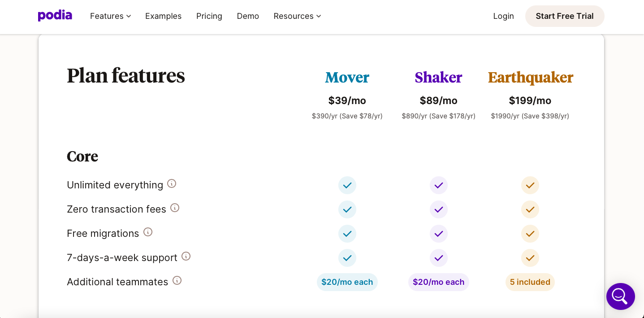Expand the Resources dropdown menu
The image size is (644, 318).
297,16
